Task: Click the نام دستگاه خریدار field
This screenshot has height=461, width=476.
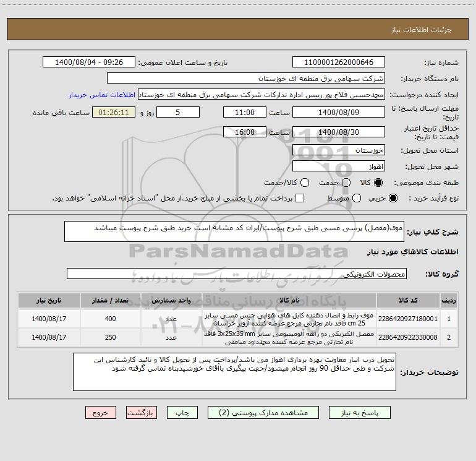Action: (x=246, y=78)
